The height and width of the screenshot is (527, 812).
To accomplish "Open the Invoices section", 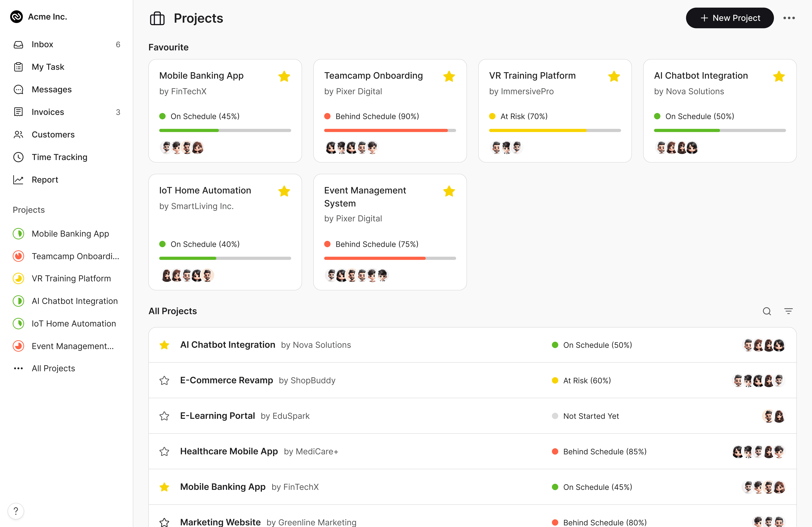I will 47,112.
